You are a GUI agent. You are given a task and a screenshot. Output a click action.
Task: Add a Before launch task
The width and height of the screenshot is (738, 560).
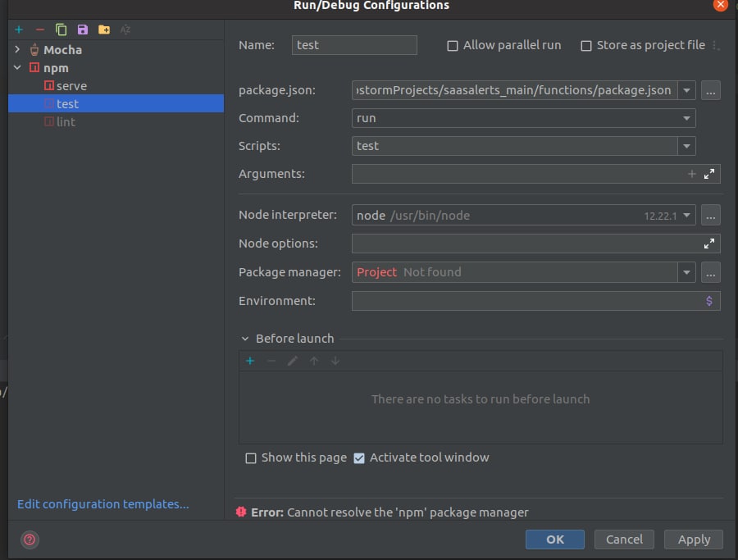point(250,361)
